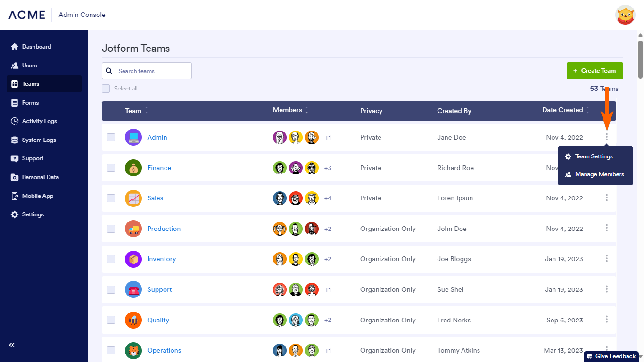Open the three-dot menu for Production team

[607, 228]
